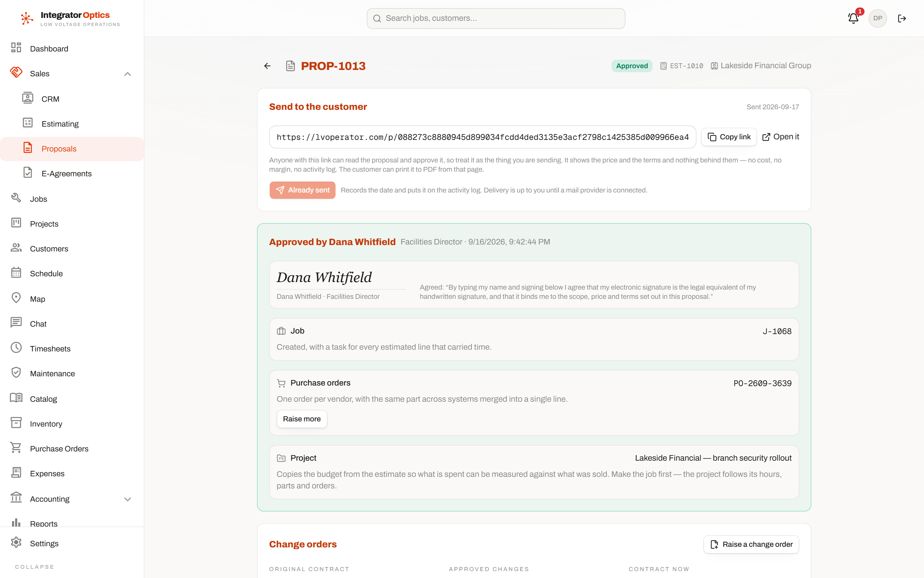This screenshot has height=578, width=924.
Task: Select the proposal share URL field
Action: coord(482,137)
